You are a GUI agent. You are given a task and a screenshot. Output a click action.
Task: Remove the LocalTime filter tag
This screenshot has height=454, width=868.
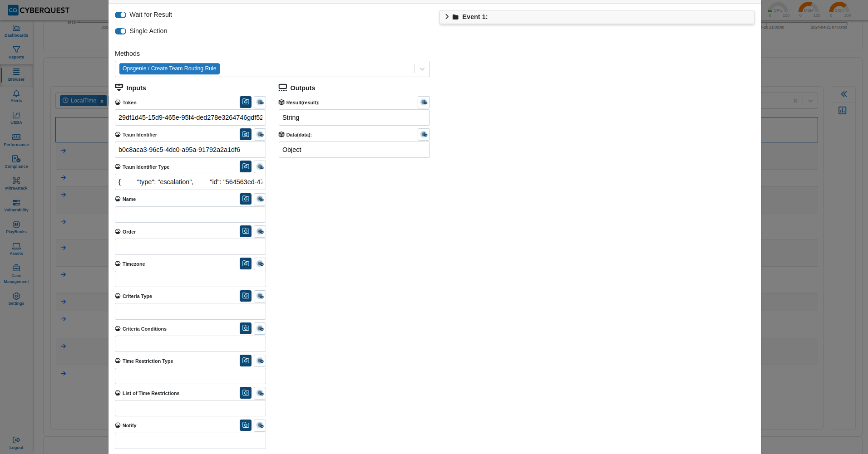point(102,101)
